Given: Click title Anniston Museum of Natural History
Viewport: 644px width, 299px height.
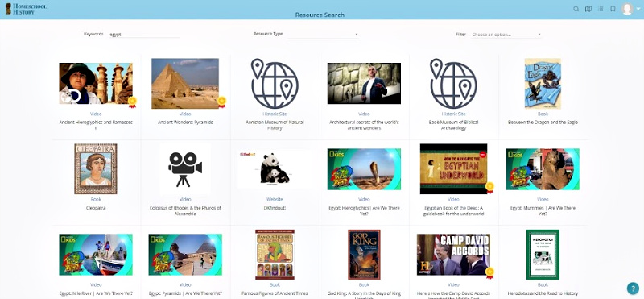Looking at the screenshot, I should pyautogui.click(x=275, y=125).
